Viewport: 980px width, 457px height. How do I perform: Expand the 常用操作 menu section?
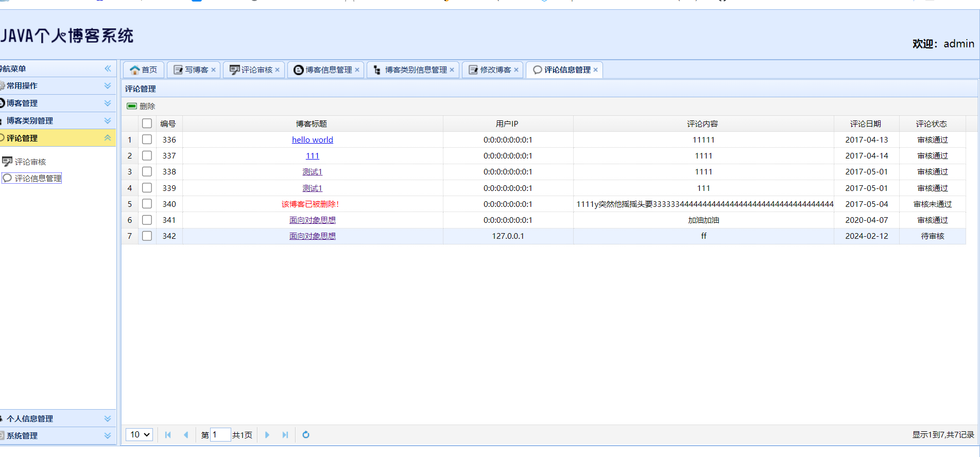pyautogui.click(x=108, y=86)
